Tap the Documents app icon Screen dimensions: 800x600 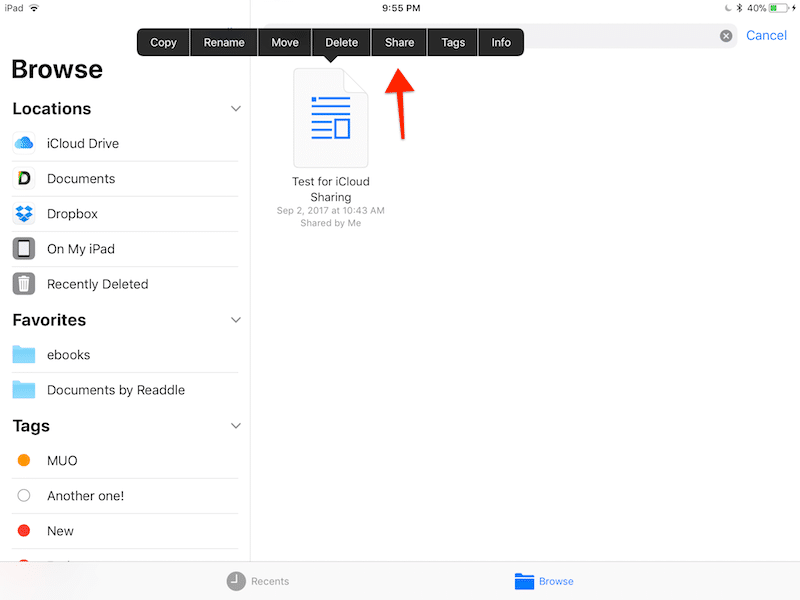pyautogui.click(x=24, y=179)
